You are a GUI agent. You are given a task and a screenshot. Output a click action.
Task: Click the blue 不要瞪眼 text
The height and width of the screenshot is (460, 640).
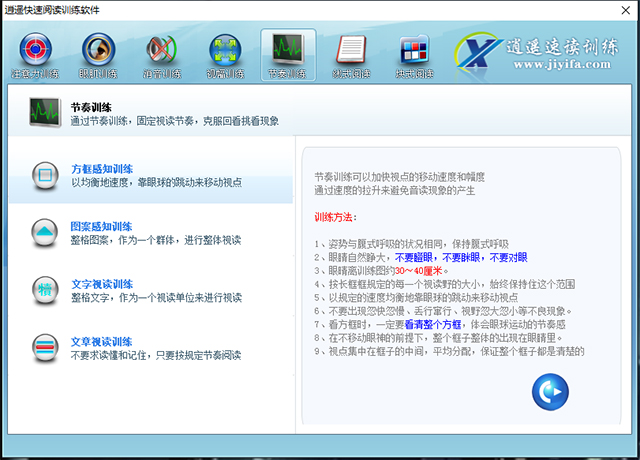pos(414,257)
